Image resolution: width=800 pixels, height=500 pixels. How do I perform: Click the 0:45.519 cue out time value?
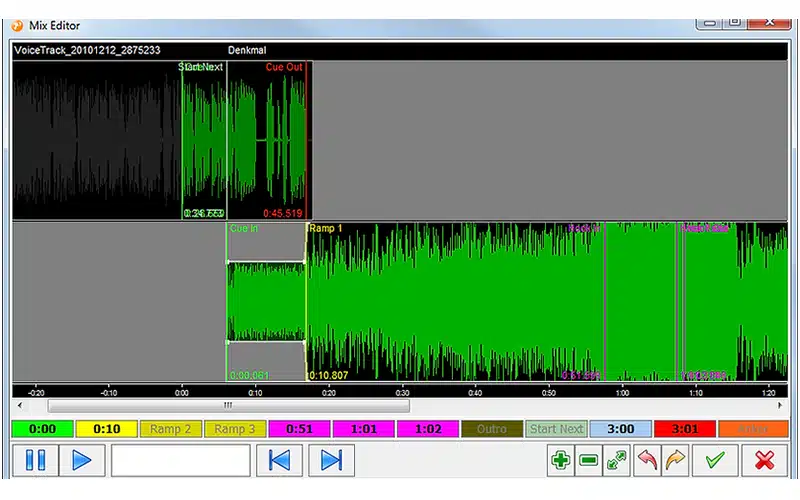283,213
